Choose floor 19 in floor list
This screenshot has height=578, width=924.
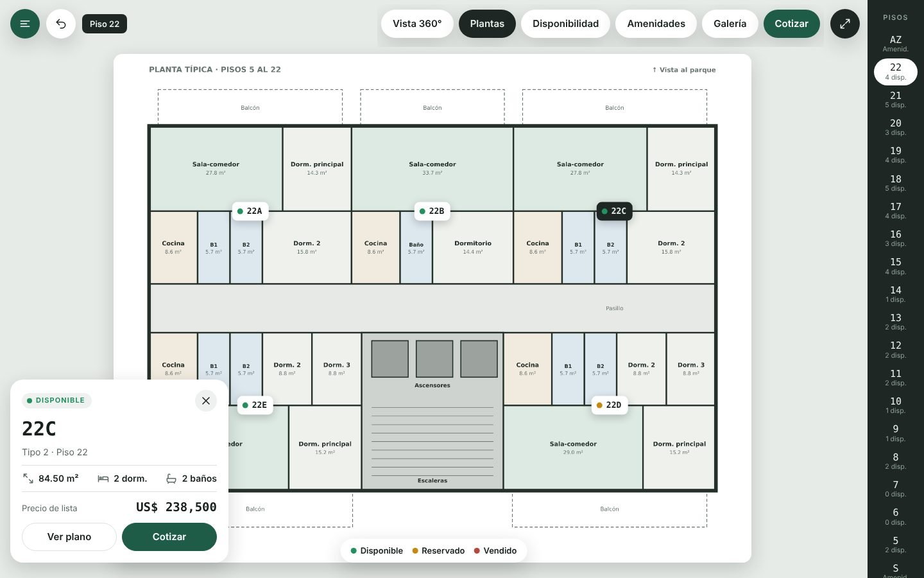(896, 155)
